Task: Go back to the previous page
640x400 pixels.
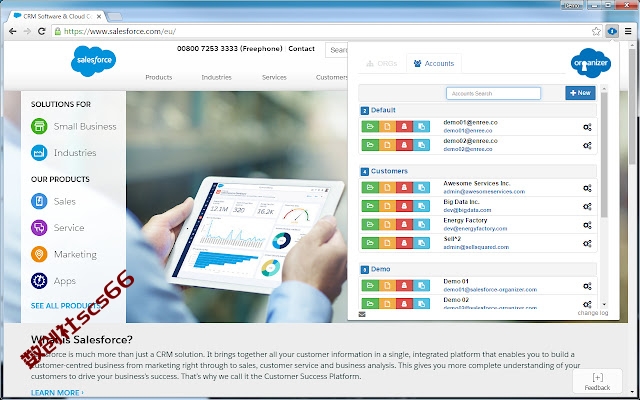Action: pyautogui.click(x=13, y=31)
